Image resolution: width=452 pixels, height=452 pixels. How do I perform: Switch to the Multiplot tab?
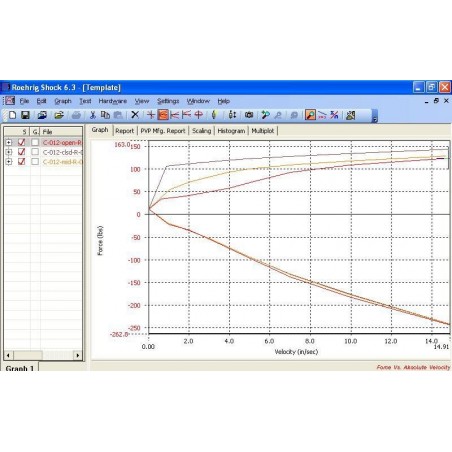[263, 131]
